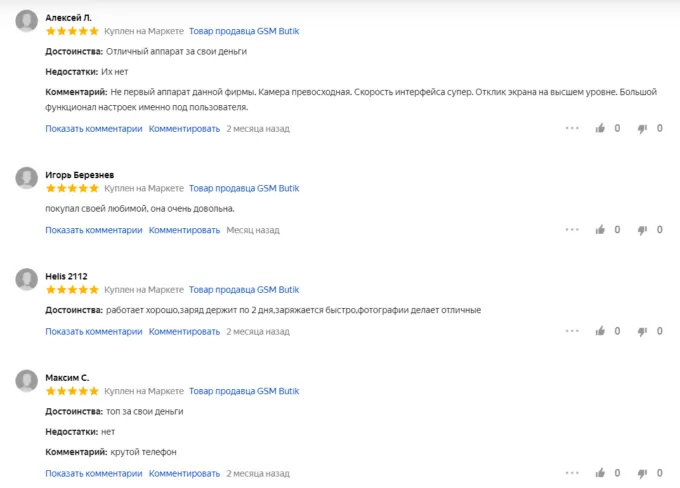
Task: Click Алексей Л.'s profile avatar
Action: point(27,24)
